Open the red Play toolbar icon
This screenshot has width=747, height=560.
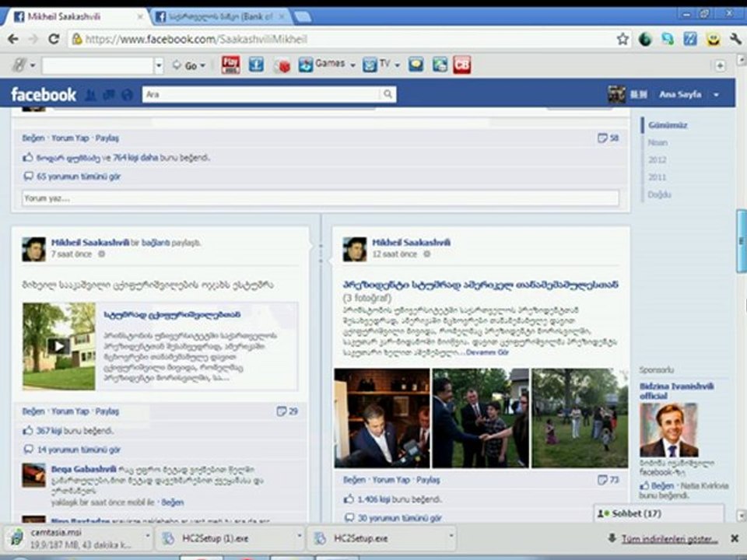pos(230,65)
